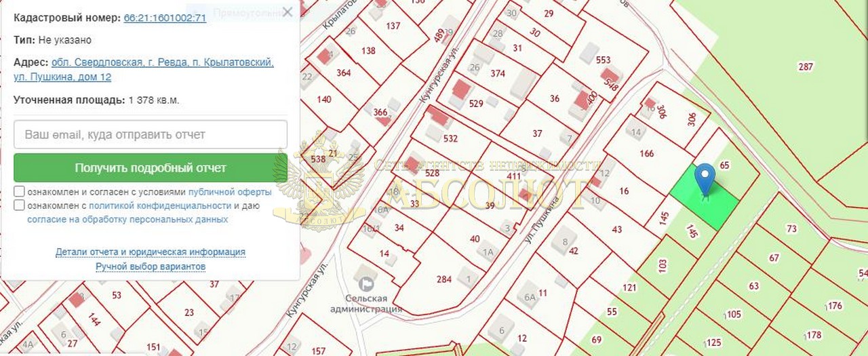Select parcel labeled 178

point(814,335)
